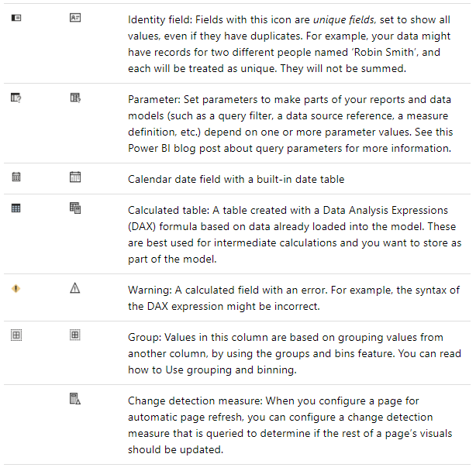476x471 pixels.
Task: Click the old Identity field icon
Action: coord(16,18)
